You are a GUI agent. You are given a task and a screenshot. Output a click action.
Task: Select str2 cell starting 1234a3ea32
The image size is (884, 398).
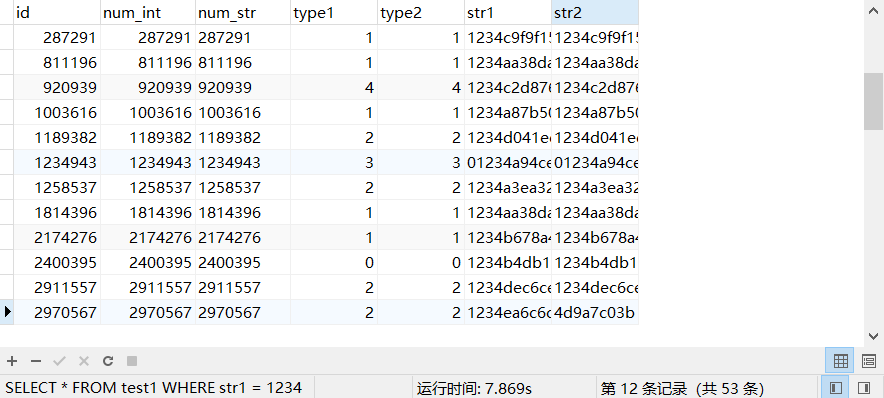[595, 187]
